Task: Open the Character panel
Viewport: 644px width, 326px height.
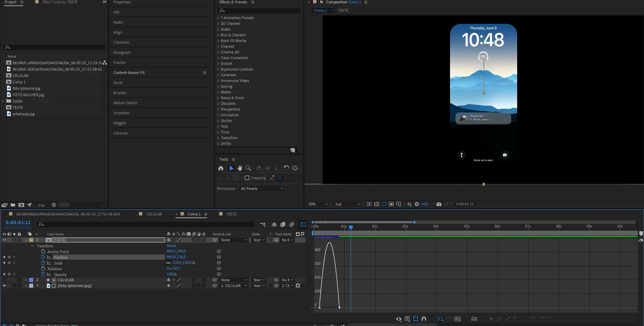Action: (x=121, y=42)
